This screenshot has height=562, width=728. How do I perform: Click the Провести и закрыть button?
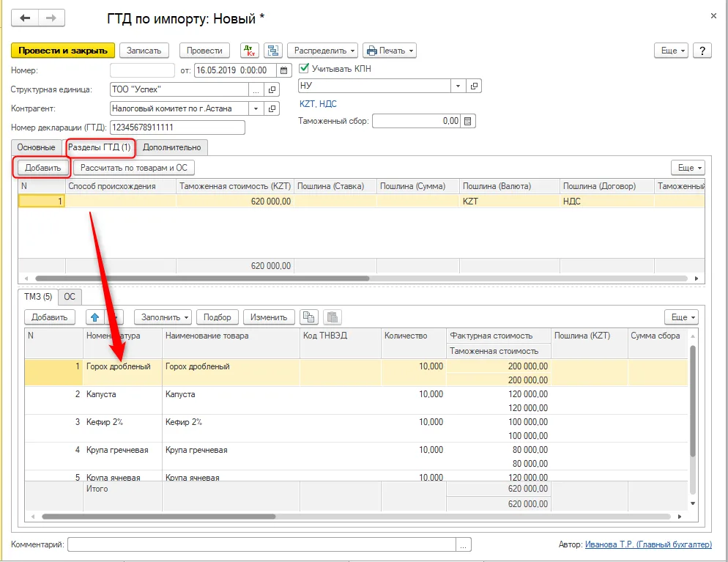[x=63, y=51]
